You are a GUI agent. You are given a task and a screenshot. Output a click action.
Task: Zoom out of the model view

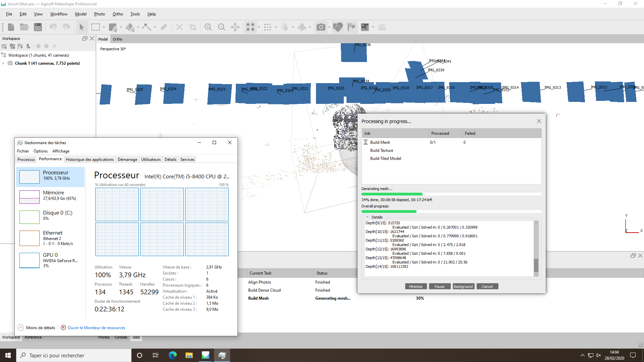pos(222,27)
